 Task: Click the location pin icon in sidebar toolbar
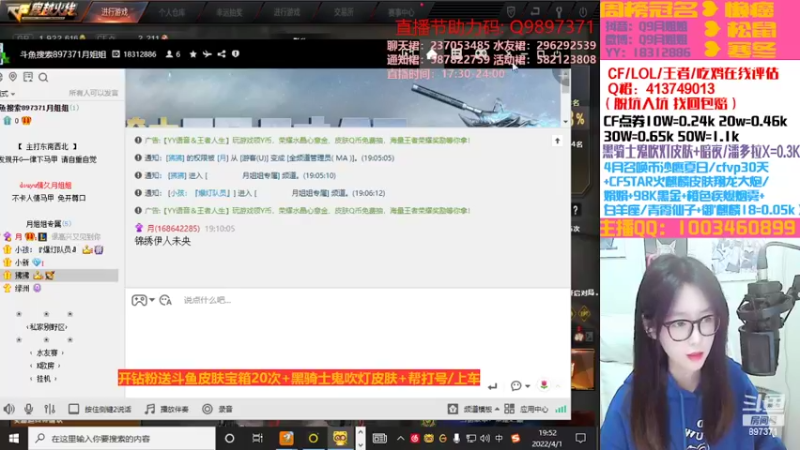pyautogui.click(x=13, y=77)
